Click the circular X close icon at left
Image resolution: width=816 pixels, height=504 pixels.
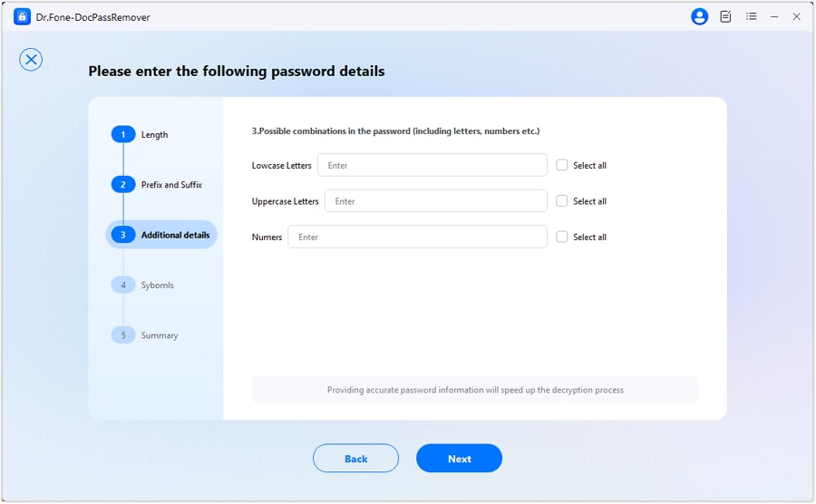pyautogui.click(x=31, y=60)
